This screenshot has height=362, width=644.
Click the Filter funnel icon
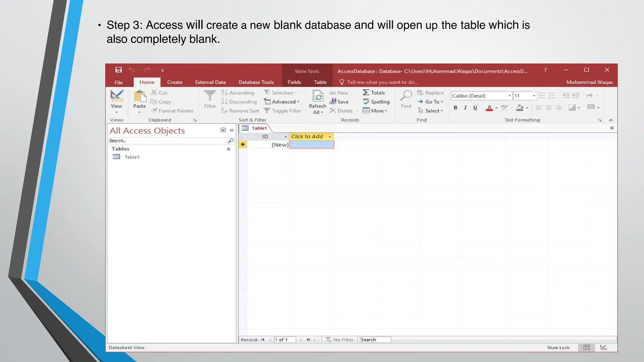[x=210, y=96]
